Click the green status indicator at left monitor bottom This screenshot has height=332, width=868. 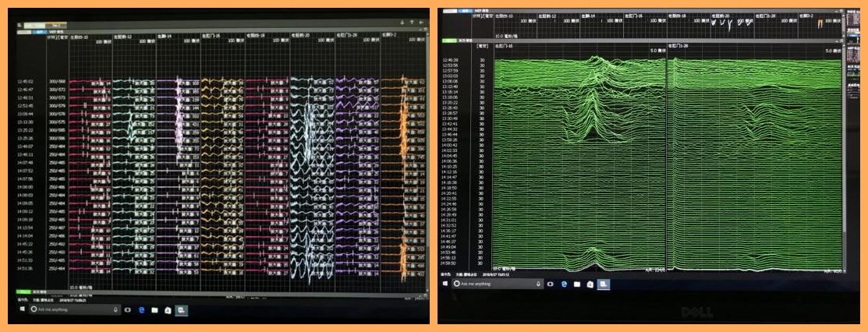click(x=24, y=291)
